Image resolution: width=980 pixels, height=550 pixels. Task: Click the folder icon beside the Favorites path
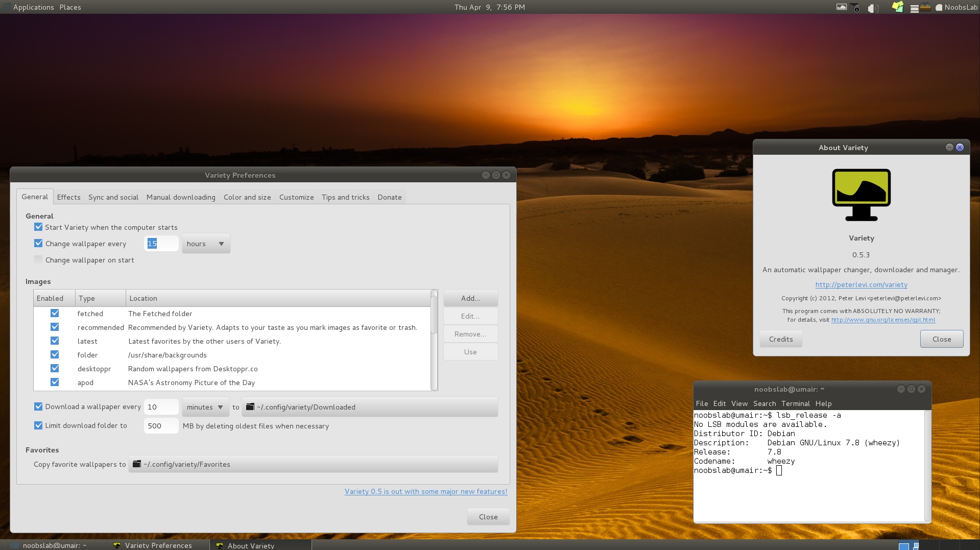137,464
